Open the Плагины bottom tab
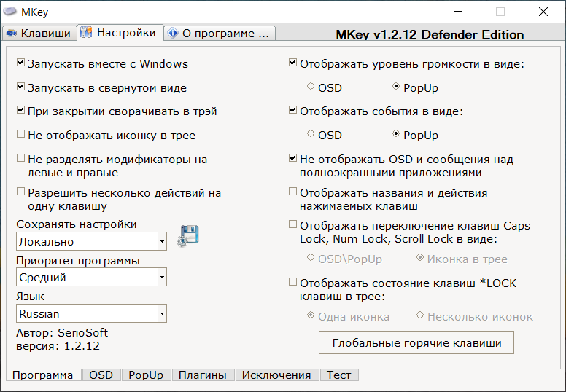566x392 pixels. [203, 375]
